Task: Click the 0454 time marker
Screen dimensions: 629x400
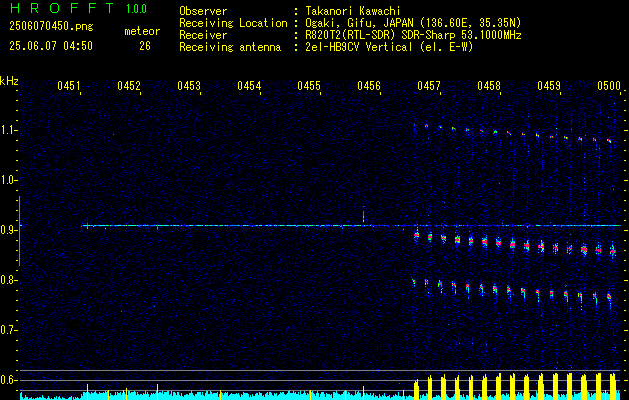Action: click(249, 86)
